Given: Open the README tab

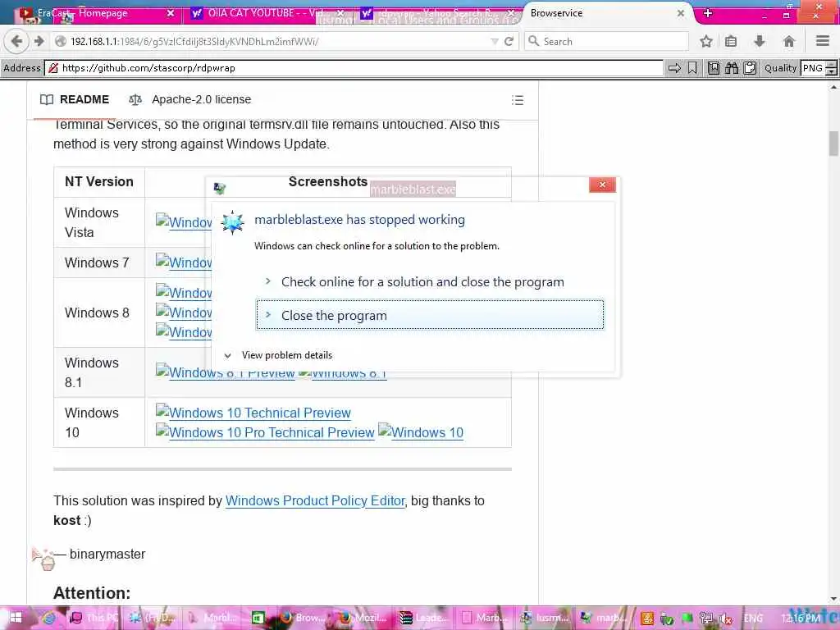Looking at the screenshot, I should coord(75,99).
